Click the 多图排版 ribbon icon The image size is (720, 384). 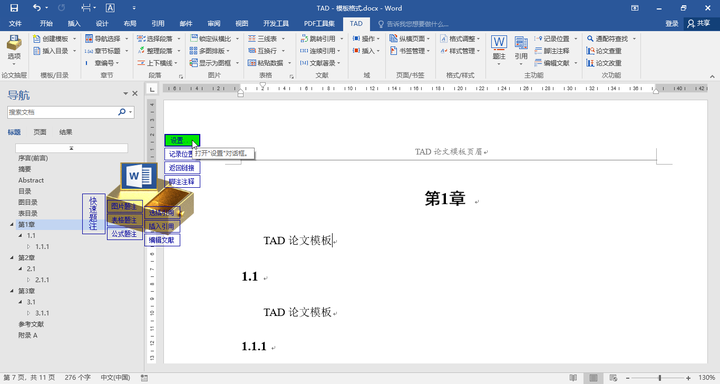194,51
